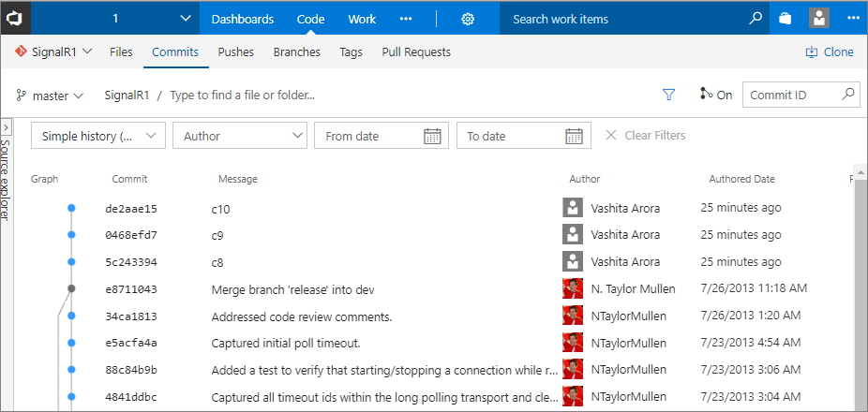
Task: Click the filter funnel icon
Action: click(x=668, y=95)
